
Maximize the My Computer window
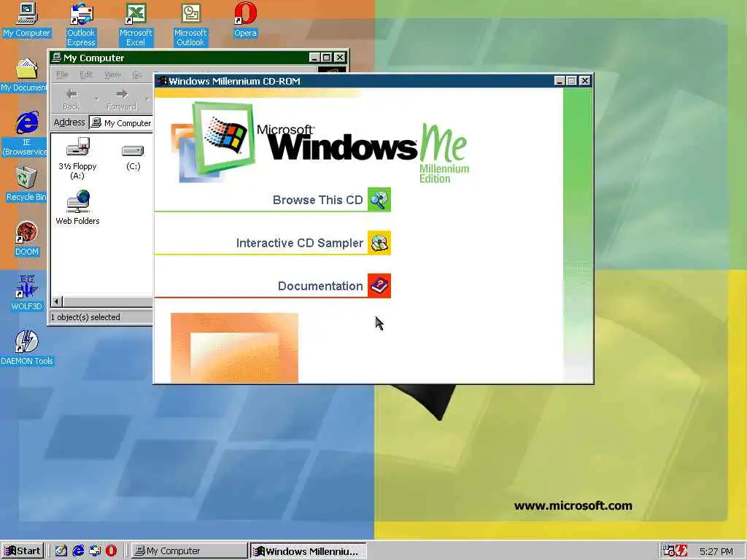point(326,58)
